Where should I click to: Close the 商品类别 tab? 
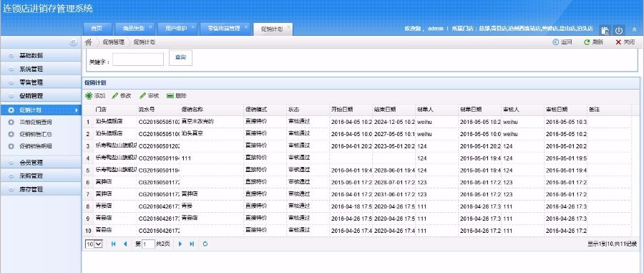pos(150,27)
